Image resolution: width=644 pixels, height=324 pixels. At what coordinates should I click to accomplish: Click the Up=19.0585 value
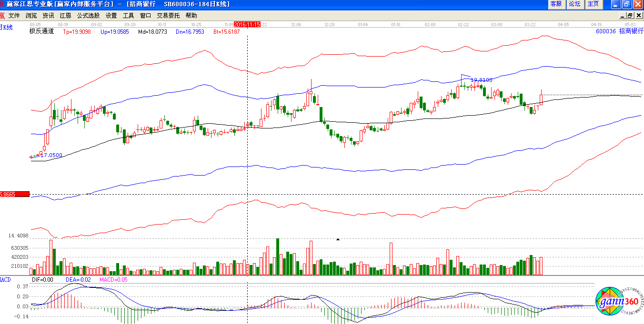point(114,32)
